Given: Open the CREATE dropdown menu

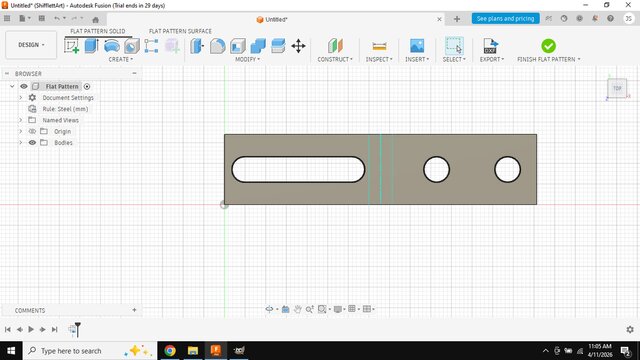Looking at the screenshot, I should (x=120, y=59).
